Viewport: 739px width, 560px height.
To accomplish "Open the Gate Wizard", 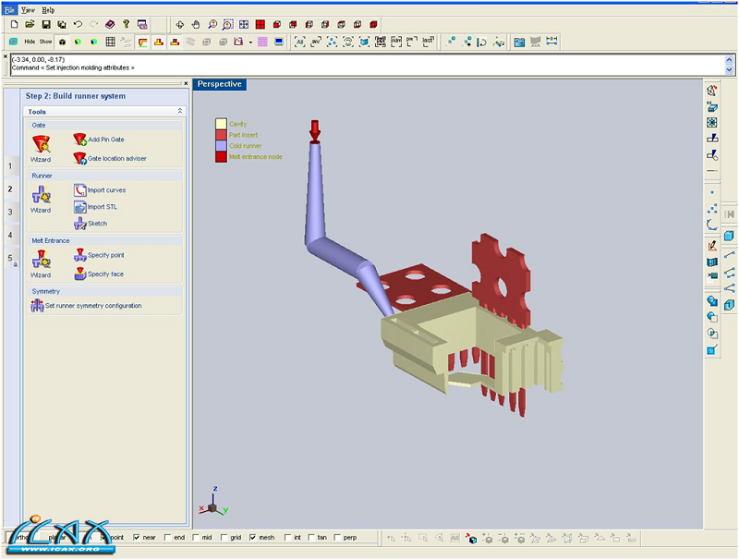I will 41,143.
